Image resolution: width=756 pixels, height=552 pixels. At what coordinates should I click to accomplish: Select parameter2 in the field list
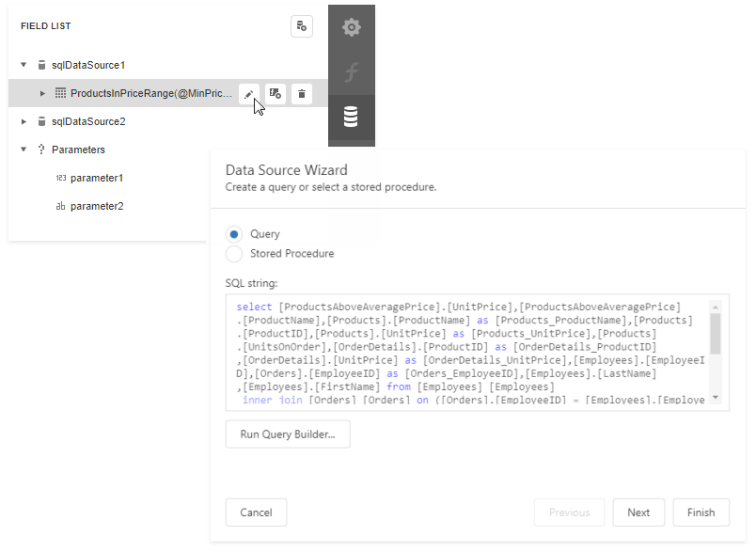click(x=96, y=206)
